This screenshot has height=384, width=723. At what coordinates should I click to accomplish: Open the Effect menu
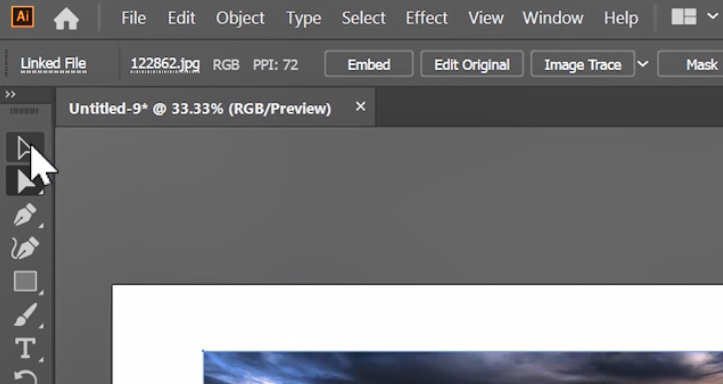click(427, 18)
